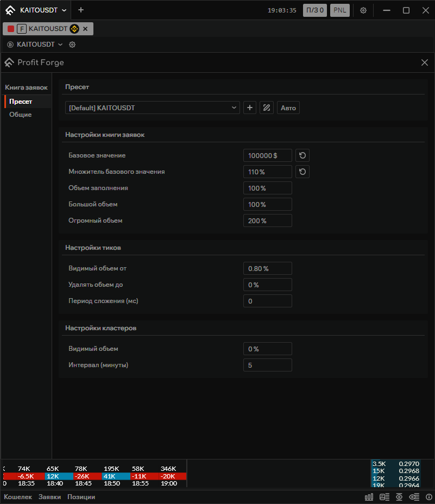Click the cluster Видимый объем 0% field
This screenshot has height=504, width=435.
[x=268, y=349]
